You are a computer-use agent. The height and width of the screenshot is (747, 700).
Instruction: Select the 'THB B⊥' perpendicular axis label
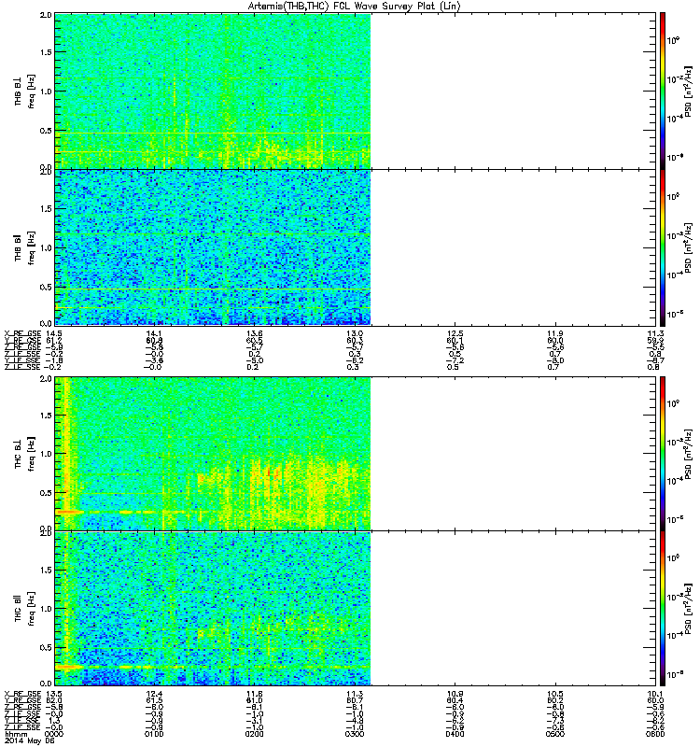click(18, 91)
